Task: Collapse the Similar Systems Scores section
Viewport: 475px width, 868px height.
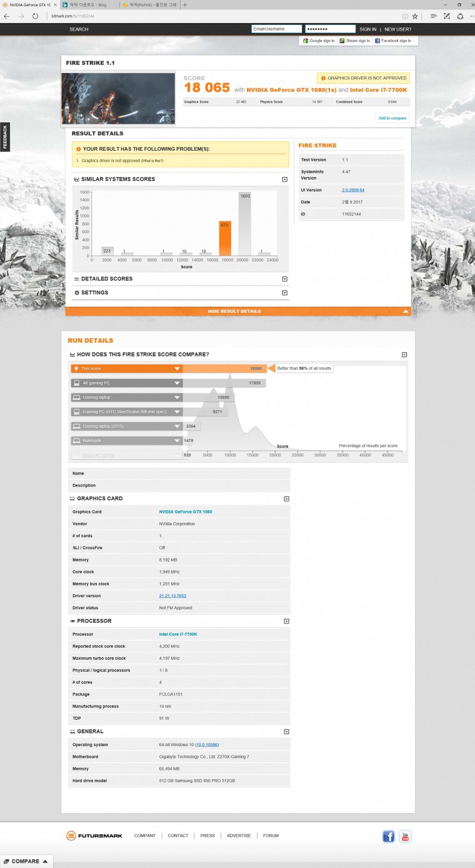Action: point(285,179)
